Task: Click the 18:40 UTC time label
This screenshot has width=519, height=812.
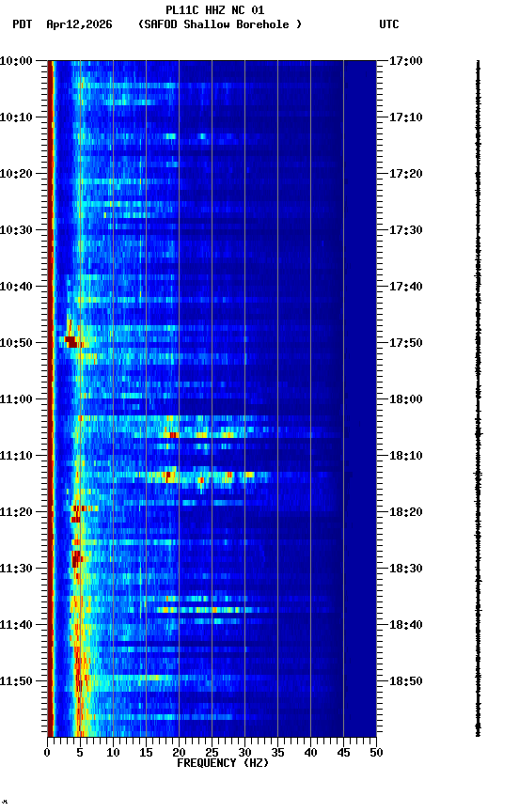Action: coord(406,626)
